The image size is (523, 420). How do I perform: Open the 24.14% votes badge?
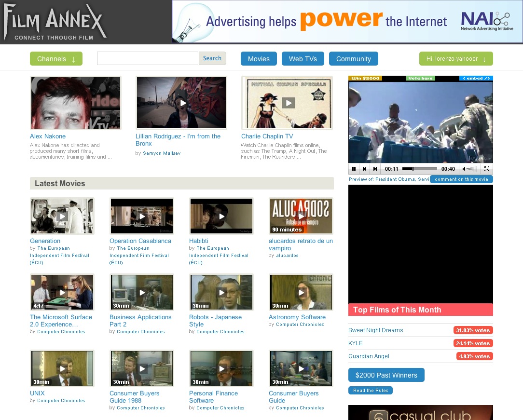click(473, 343)
